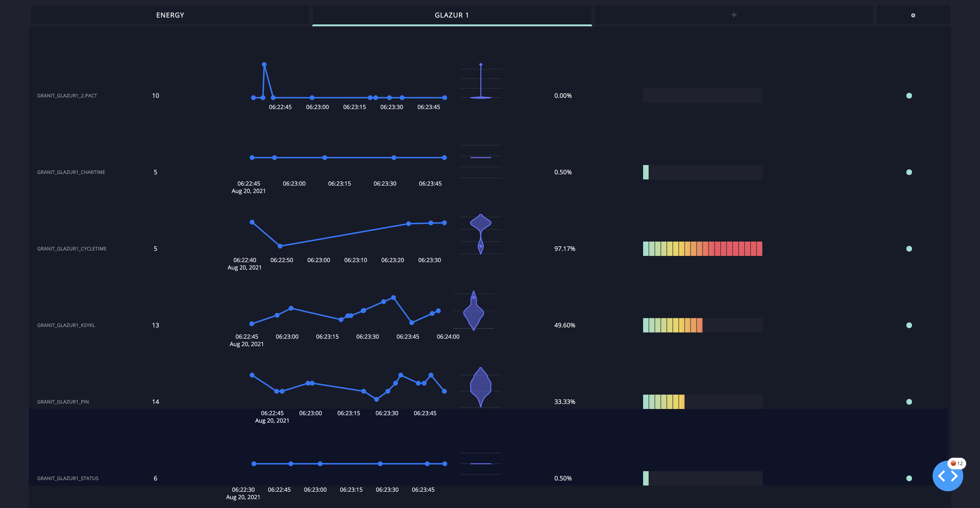Add a new tab with plus
The height and width of the screenshot is (508, 980).
pyautogui.click(x=734, y=15)
